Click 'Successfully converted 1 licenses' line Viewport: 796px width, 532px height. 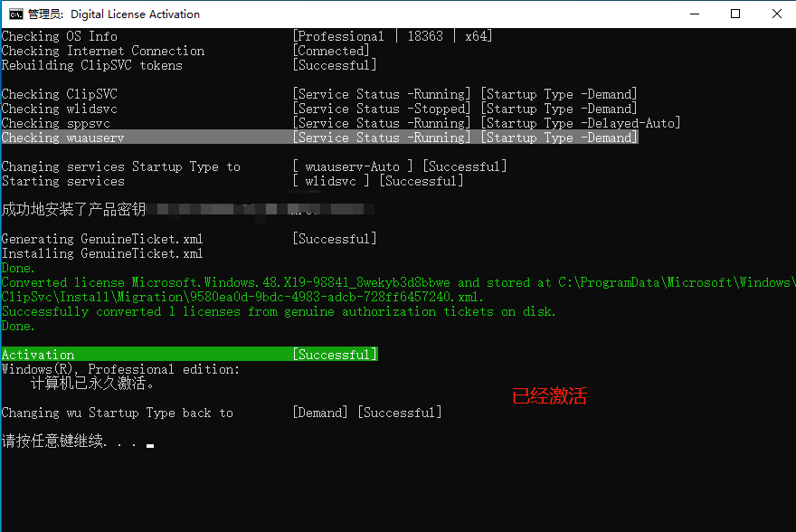pyautogui.click(x=279, y=311)
